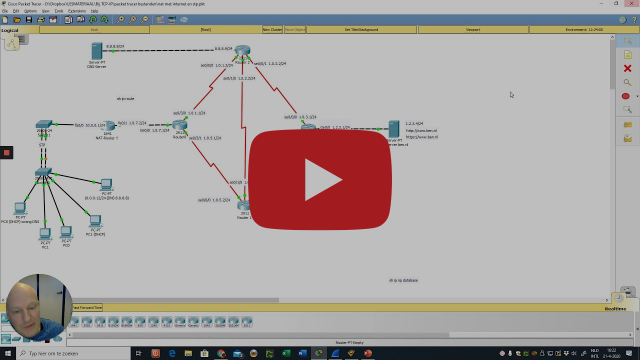Toggle the Realtime mode tab

click(615, 309)
